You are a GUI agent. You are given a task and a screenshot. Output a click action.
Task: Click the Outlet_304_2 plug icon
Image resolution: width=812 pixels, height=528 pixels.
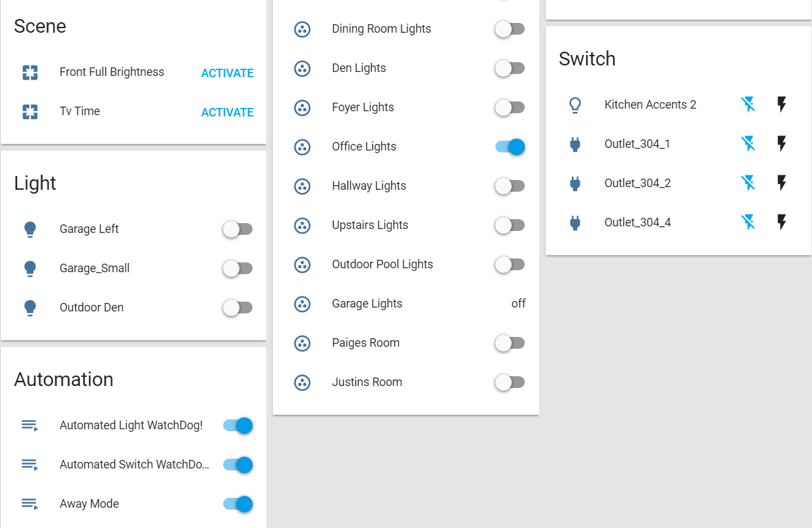tap(575, 183)
